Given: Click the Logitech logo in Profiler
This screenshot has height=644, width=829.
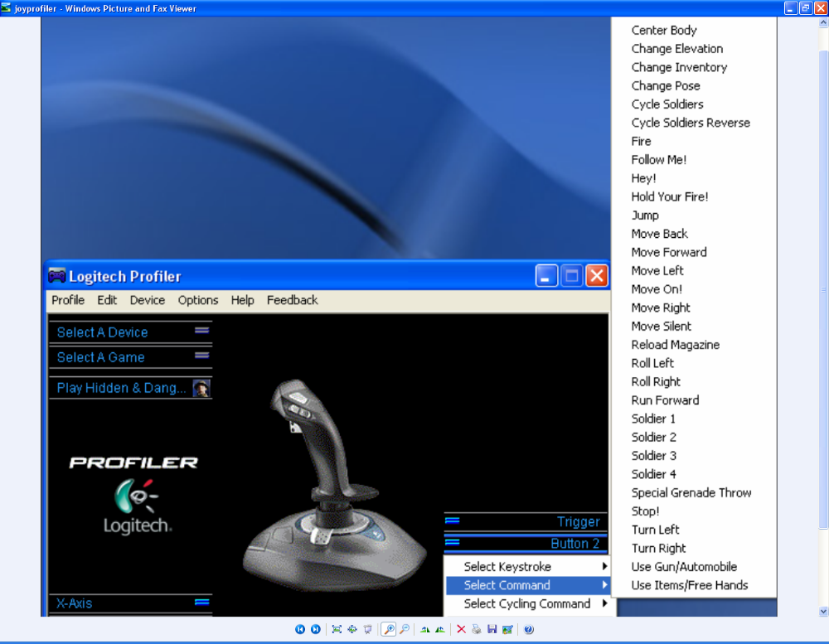Looking at the screenshot, I should pos(137,506).
